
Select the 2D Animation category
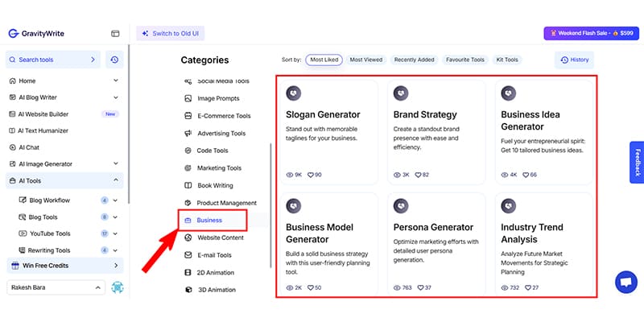209,273
